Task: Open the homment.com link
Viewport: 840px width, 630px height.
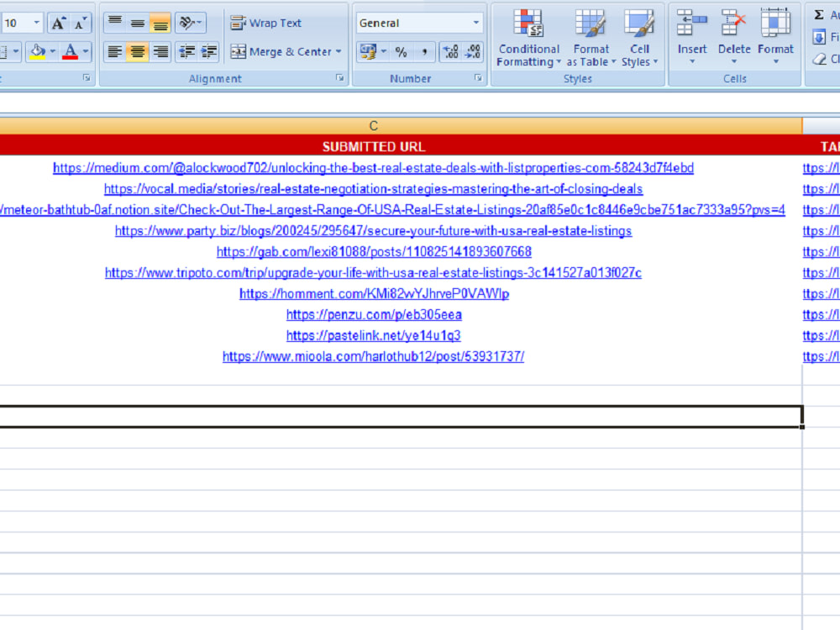Action: [x=374, y=293]
